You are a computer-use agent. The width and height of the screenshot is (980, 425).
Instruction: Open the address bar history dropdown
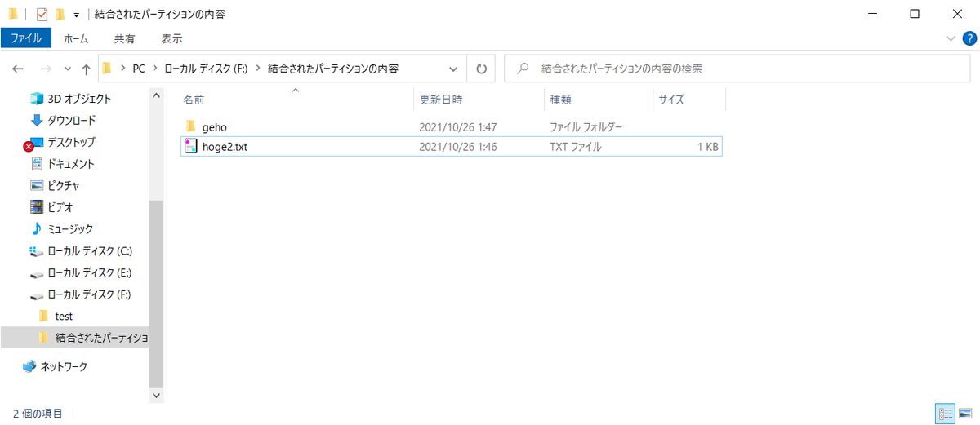[x=453, y=69]
